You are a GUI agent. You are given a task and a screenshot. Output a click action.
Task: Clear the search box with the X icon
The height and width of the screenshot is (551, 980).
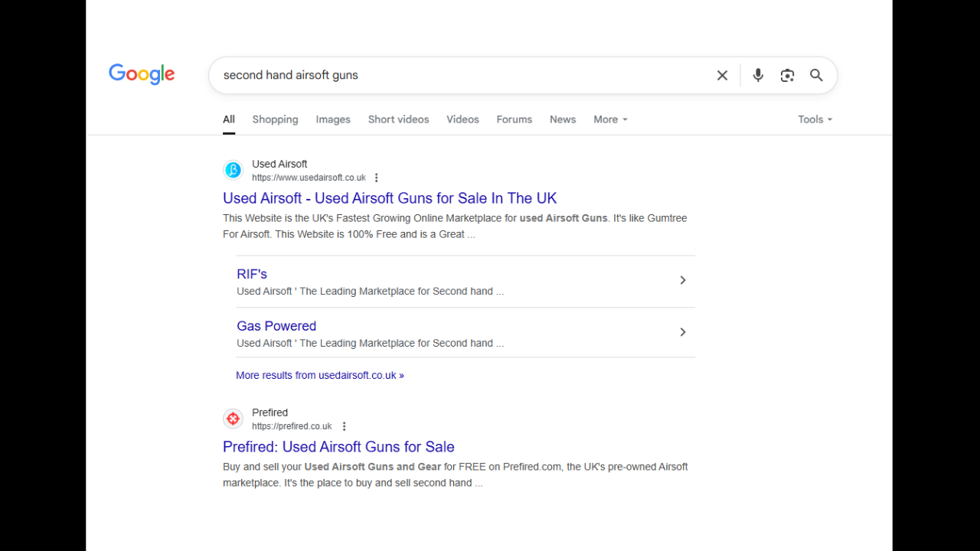(x=722, y=75)
